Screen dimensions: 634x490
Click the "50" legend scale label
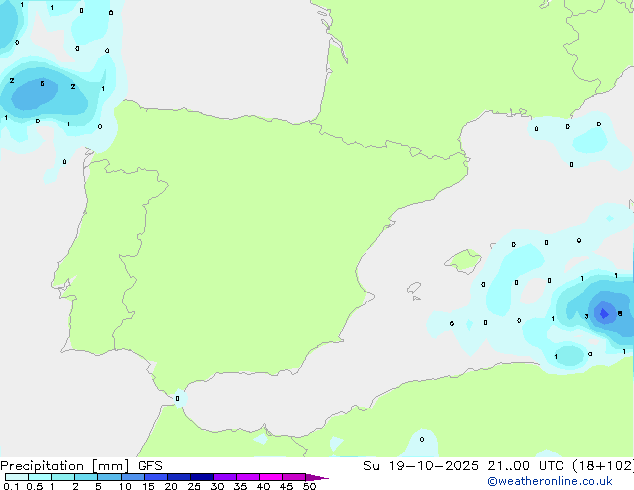pyautogui.click(x=309, y=486)
